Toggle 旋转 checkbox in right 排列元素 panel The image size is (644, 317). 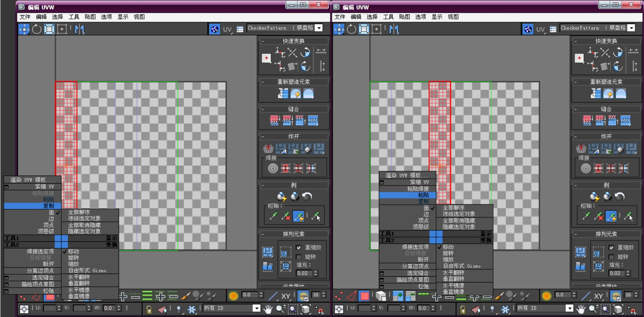611,257
